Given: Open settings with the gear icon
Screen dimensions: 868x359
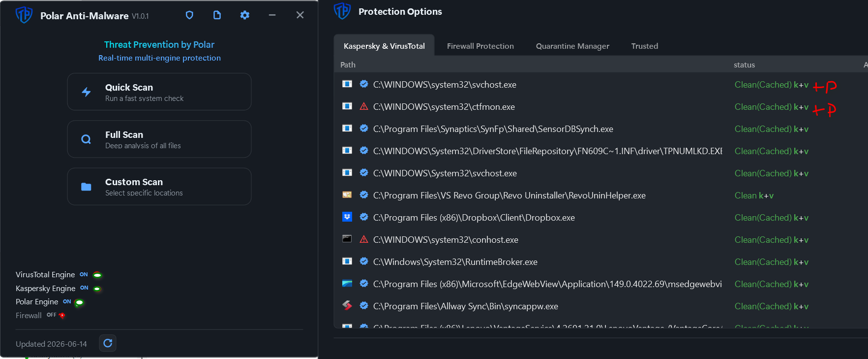Looking at the screenshot, I should click(x=244, y=15).
